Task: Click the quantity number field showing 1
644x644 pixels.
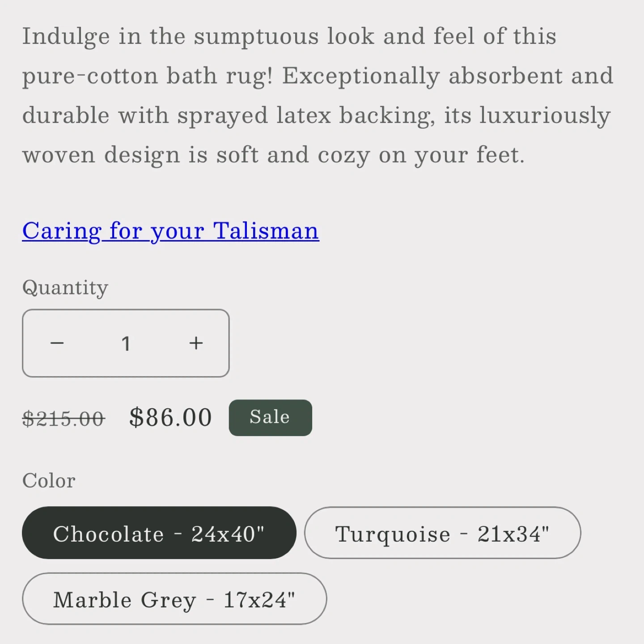Action: [126, 343]
